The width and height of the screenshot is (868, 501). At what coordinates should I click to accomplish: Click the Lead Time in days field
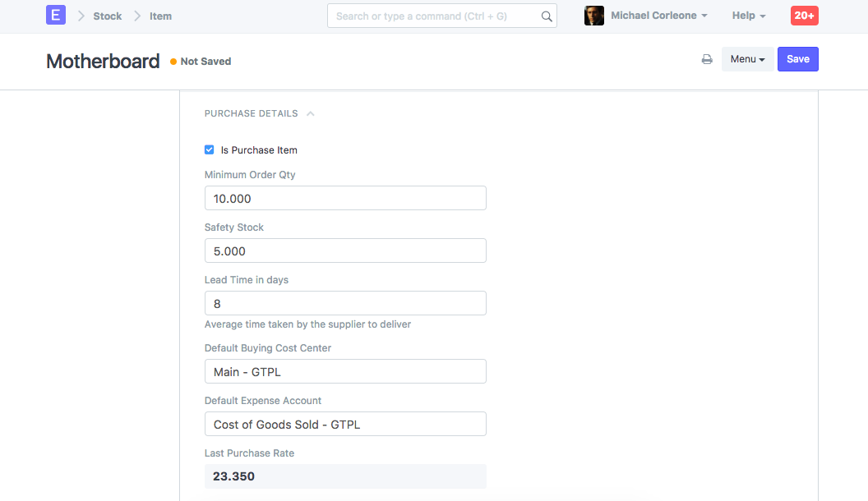pyautogui.click(x=345, y=303)
